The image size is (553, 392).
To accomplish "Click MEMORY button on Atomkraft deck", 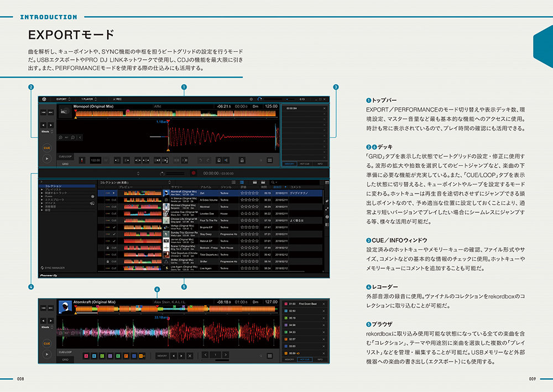I will pyautogui.click(x=162, y=356).
